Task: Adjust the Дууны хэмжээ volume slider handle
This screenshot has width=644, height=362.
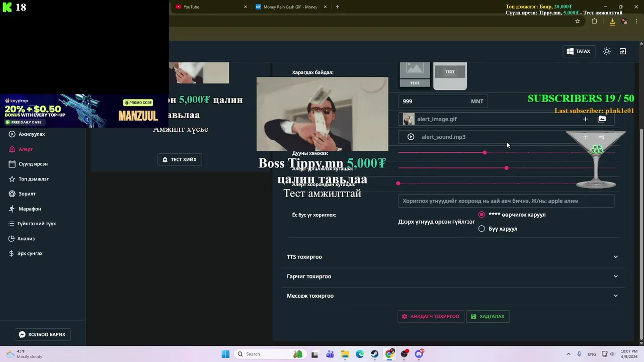Action: pyautogui.click(x=485, y=152)
